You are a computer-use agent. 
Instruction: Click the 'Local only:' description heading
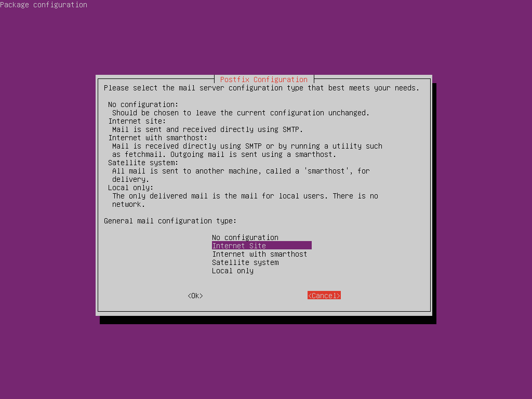coord(130,188)
